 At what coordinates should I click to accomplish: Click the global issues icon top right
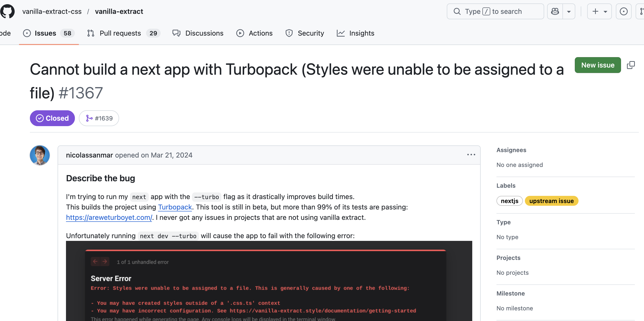tap(623, 11)
